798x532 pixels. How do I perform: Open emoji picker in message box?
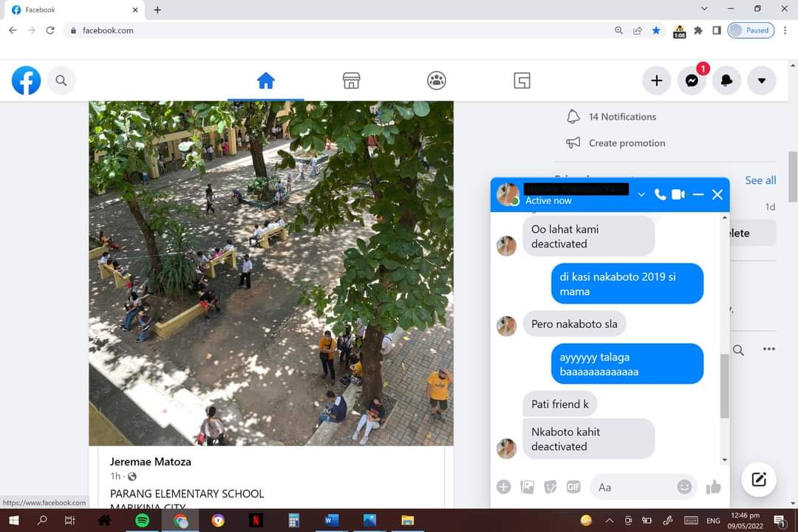(x=684, y=487)
